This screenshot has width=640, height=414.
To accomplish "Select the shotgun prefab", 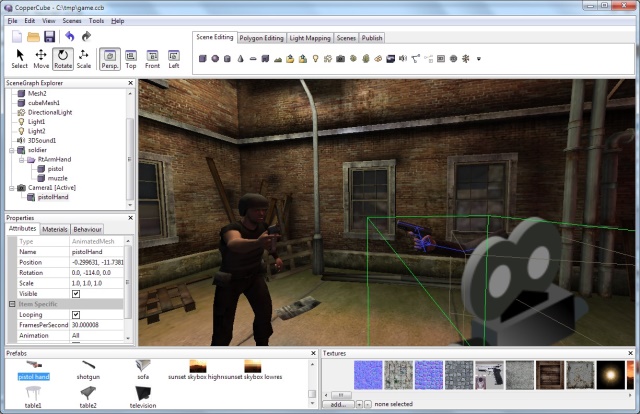I will (88, 370).
